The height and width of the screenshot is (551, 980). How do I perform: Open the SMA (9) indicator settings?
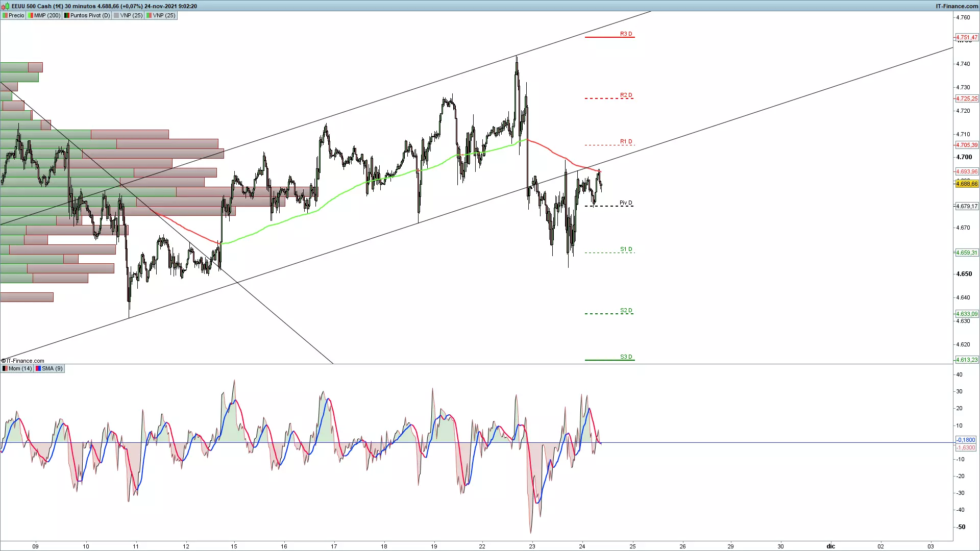coord(49,368)
